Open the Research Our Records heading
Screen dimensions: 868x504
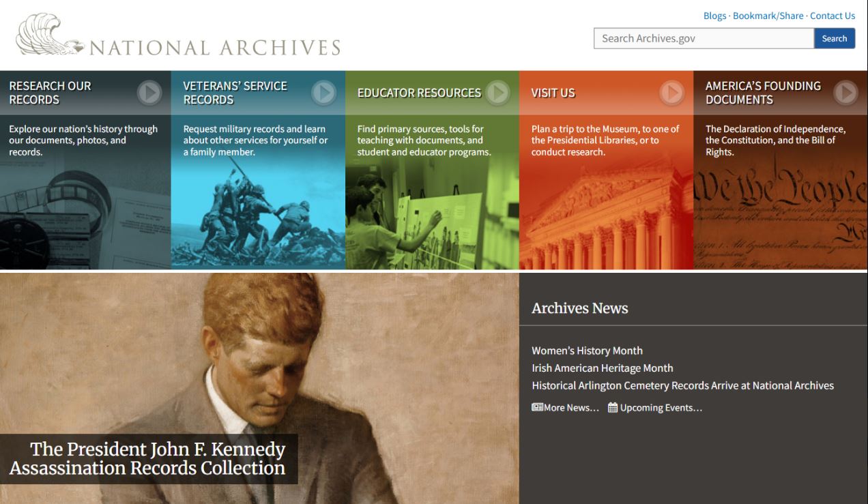tap(50, 93)
